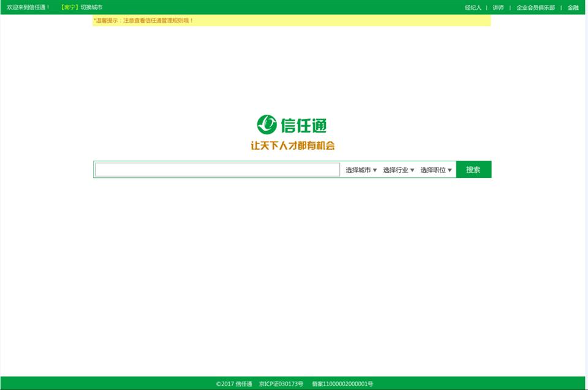
Task: Navigate to 金融 in the top bar
Action: (573, 7)
